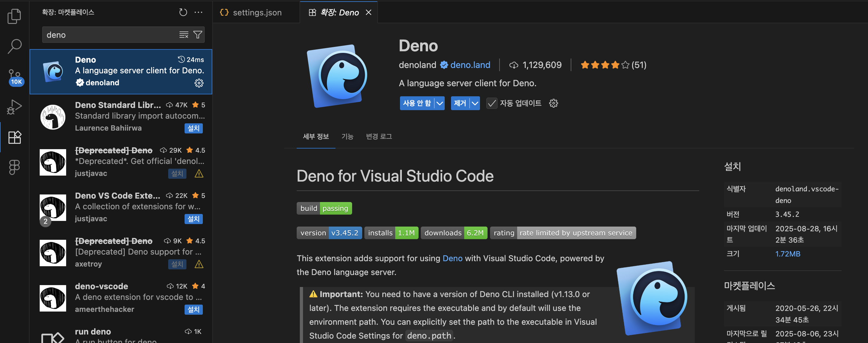This screenshot has width=868, height=343.
Task: Open the marketplace views more actions menu
Action: point(198,13)
